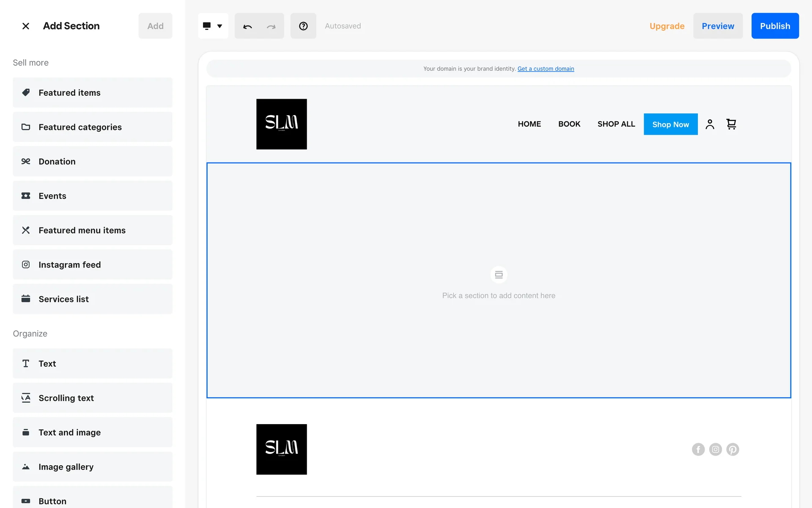
Task: Choose the Donation section type
Action: point(93,161)
